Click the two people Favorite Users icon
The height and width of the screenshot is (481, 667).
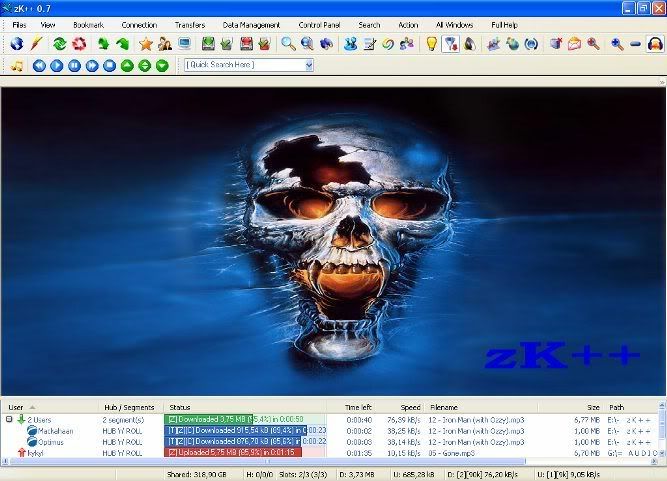click(x=165, y=44)
